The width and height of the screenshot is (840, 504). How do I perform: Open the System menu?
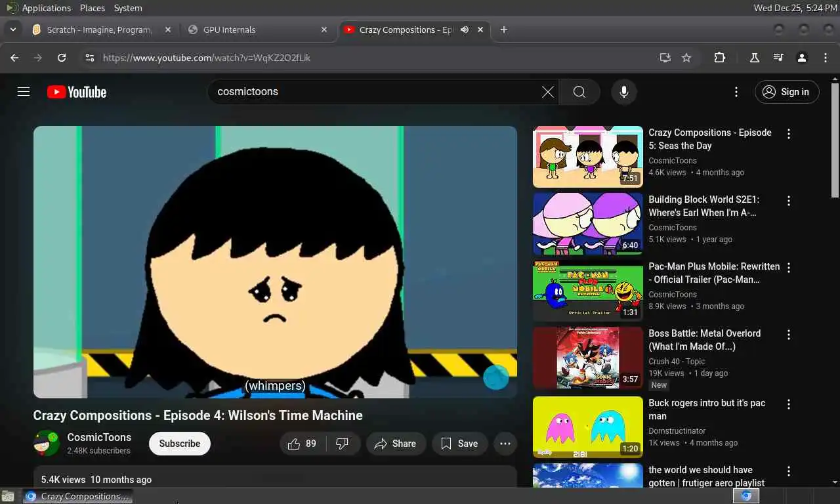coord(128,8)
